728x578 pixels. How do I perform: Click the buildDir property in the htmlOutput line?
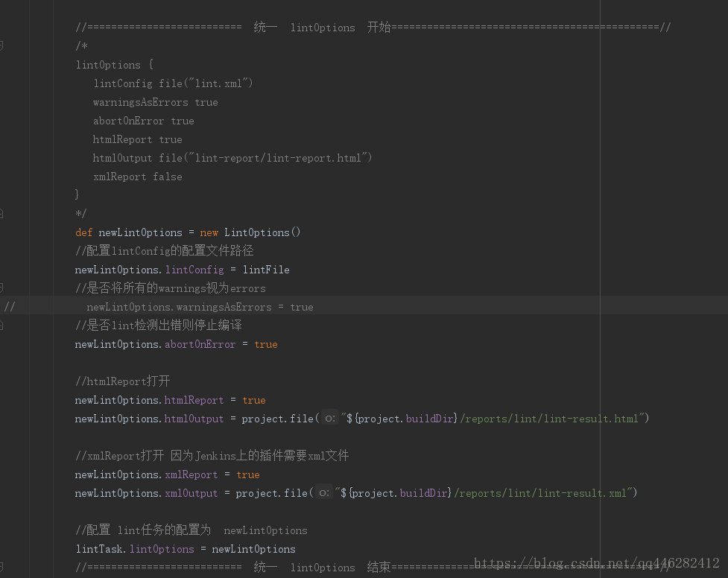(x=429, y=419)
